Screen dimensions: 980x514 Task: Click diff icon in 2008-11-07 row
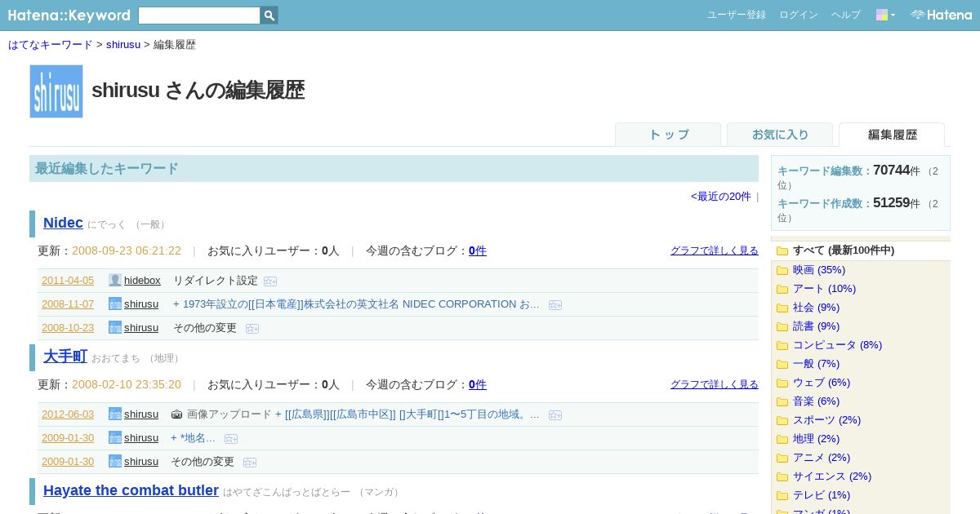[x=555, y=305]
